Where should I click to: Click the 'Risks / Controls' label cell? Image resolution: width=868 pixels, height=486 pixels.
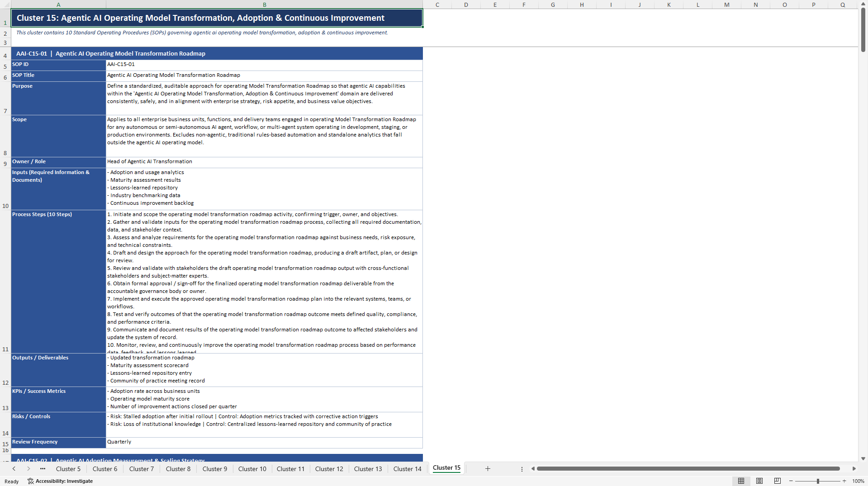point(58,425)
